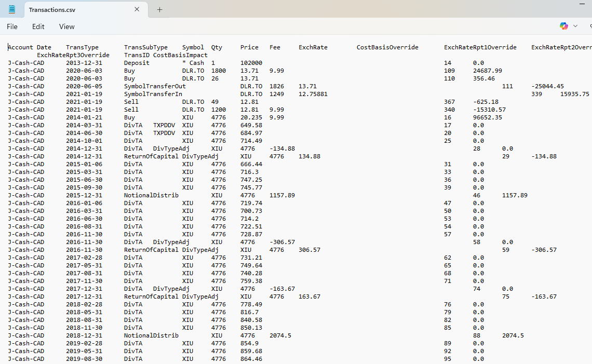Click the Notepad app icon in title bar

[x=12, y=9]
